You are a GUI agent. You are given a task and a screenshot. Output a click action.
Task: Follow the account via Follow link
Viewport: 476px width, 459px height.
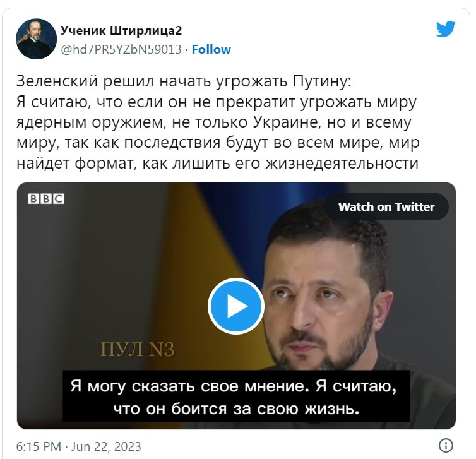pos(211,49)
